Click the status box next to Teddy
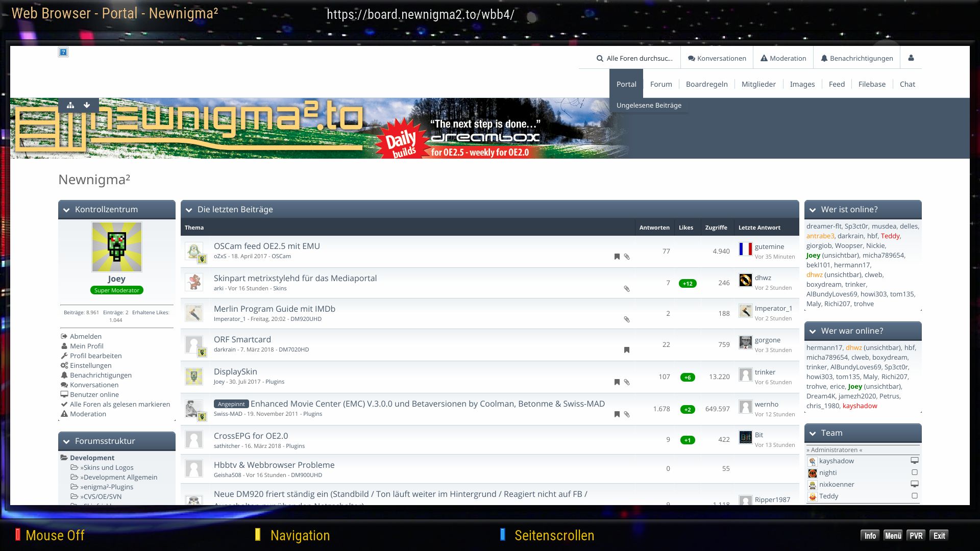This screenshot has width=980, height=551. pyautogui.click(x=915, y=496)
